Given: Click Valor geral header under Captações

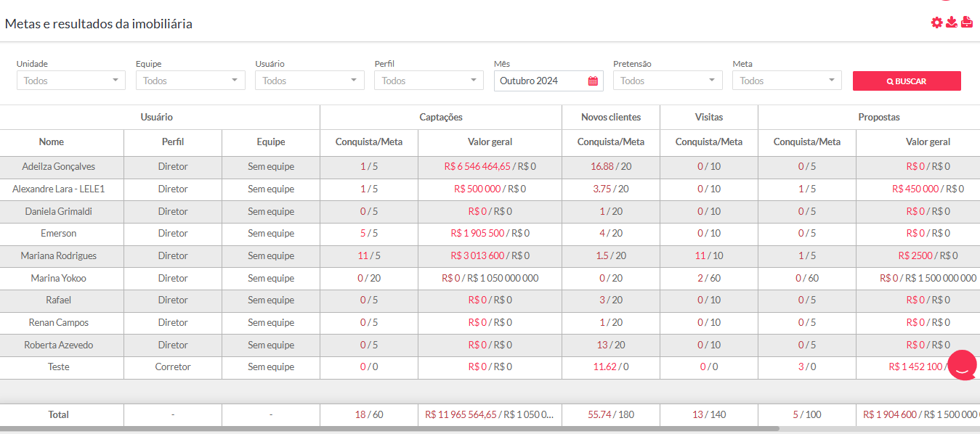Looking at the screenshot, I should [x=490, y=142].
